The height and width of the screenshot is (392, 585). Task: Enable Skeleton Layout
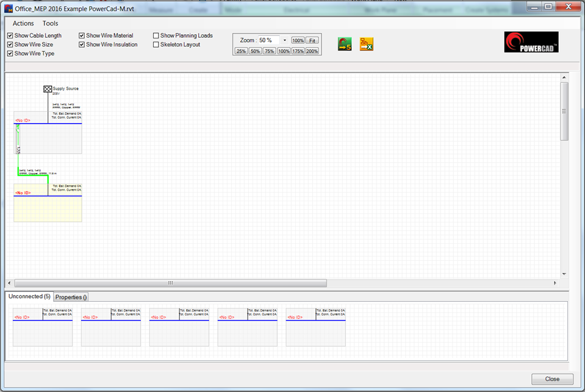coord(156,44)
